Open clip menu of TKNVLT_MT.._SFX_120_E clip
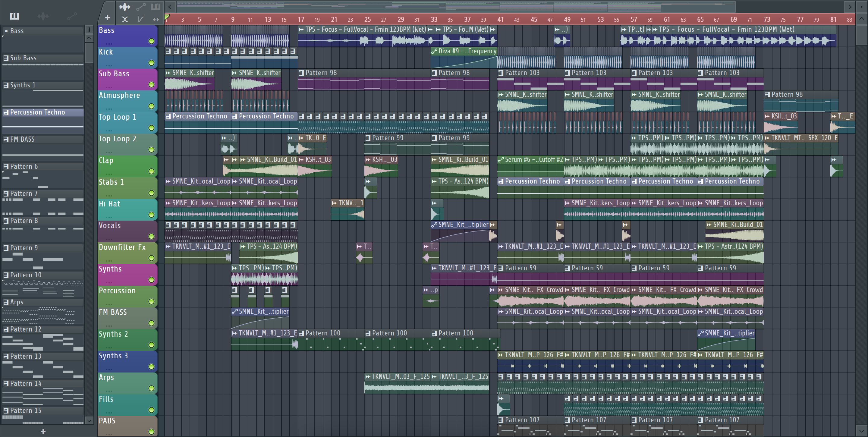The height and width of the screenshot is (437, 868). (x=767, y=138)
